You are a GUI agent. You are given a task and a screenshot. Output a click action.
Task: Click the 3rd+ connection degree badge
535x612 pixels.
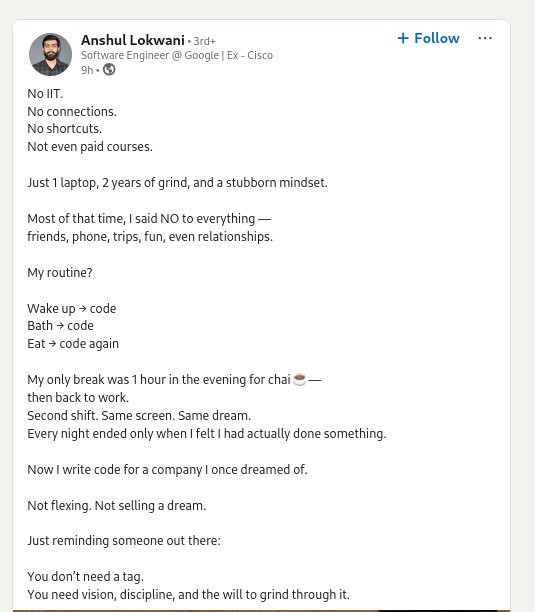tap(204, 41)
